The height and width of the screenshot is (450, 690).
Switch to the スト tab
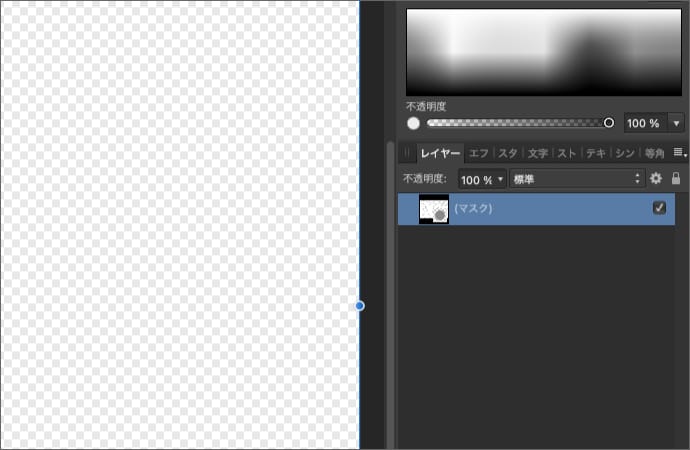566,153
